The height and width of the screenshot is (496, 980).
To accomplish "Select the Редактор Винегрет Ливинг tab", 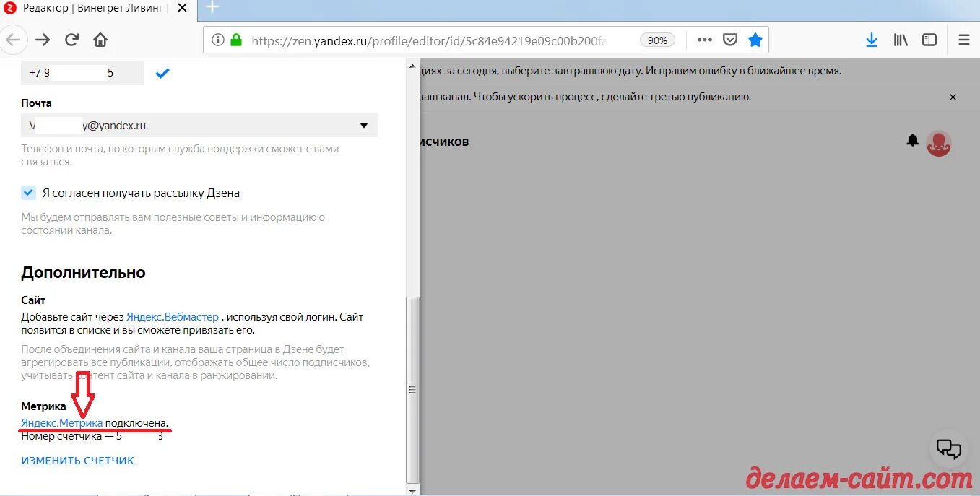I will tap(97, 8).
